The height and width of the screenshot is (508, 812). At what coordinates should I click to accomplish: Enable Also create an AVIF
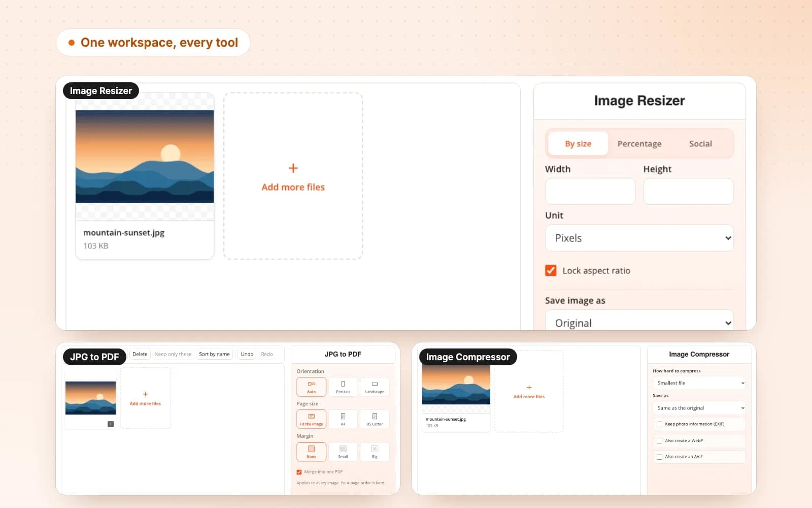click(x=659, y=457)
